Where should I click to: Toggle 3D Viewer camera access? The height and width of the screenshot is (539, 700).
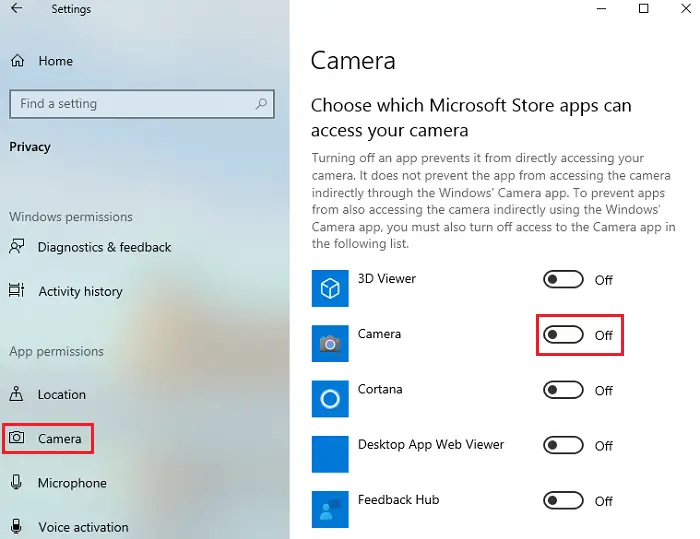pyautogui.click(x=563, y=280)
